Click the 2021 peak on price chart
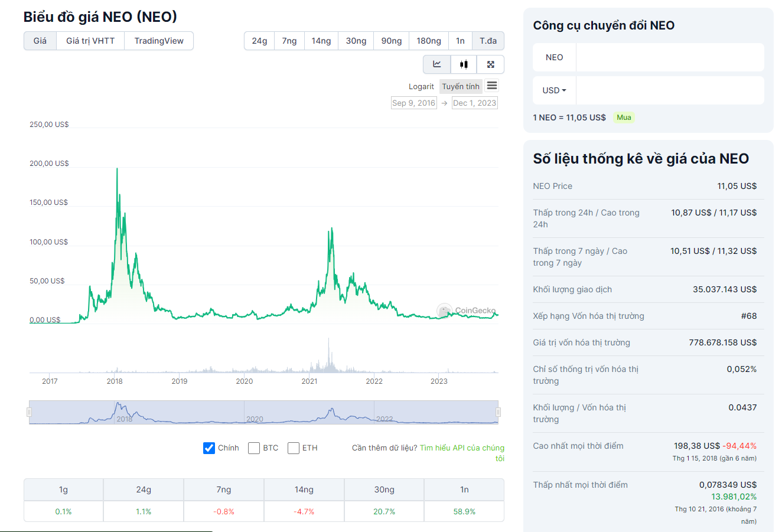The image size is (782, 532). pos(332,229)
